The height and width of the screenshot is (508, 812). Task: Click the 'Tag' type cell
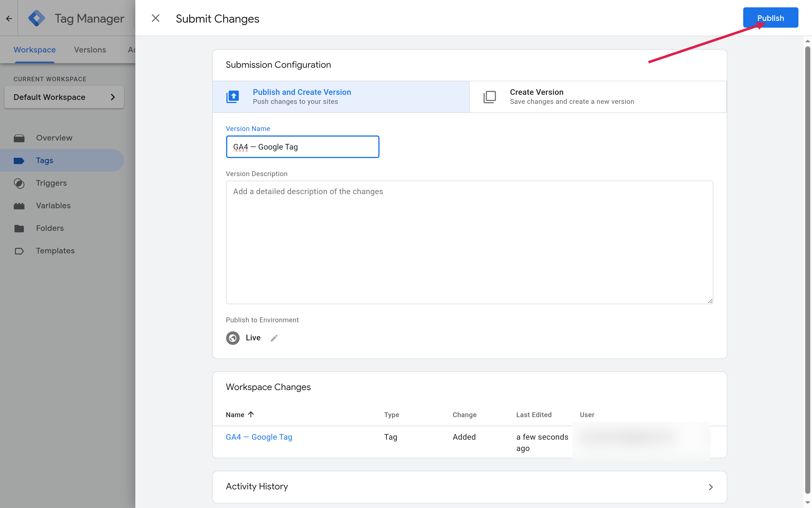coord(390,437)
